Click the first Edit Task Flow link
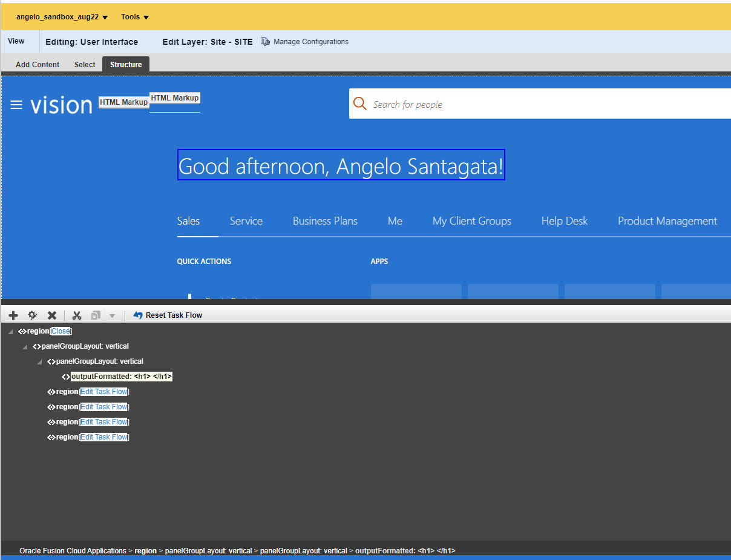The height and width of the screenshot is (560, 731). (x=104, y=392)
